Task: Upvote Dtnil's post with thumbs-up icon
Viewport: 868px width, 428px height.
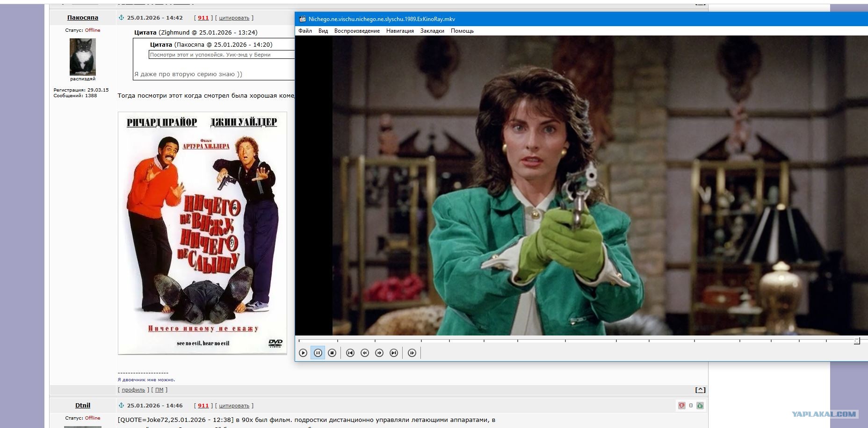Action: 700,406
